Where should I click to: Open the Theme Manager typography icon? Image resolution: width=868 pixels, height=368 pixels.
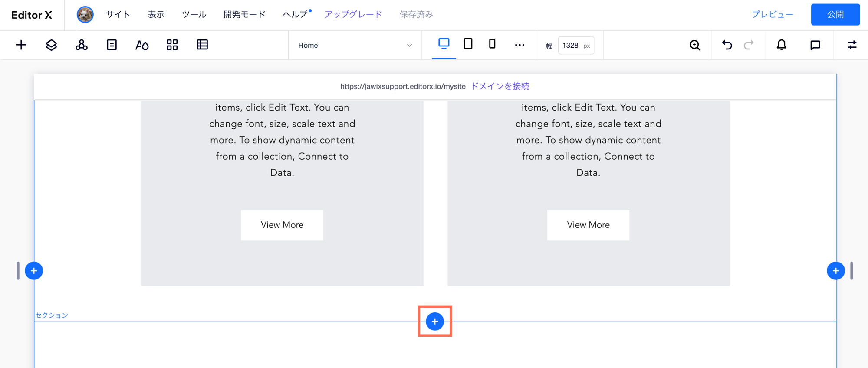click(x=142, y=45)
